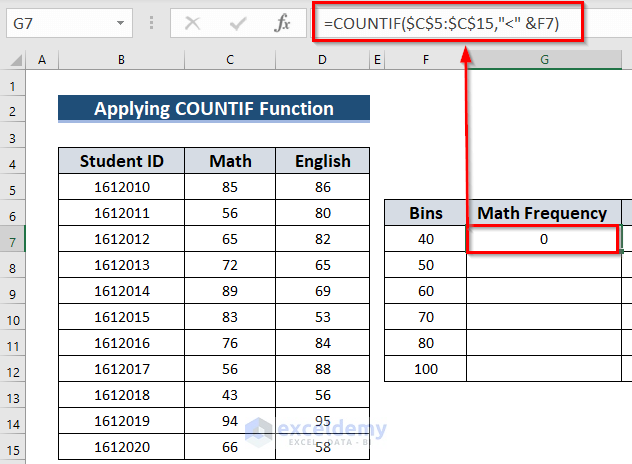Click the 'Bins' header cell
The height and width of the screenshot is (464, 632).
tap(426, 213)
